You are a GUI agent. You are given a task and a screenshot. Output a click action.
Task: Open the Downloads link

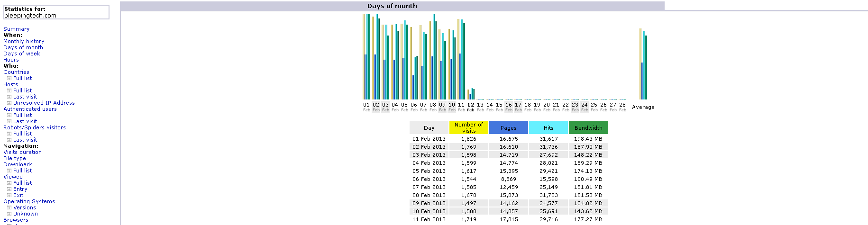[18, 164]
